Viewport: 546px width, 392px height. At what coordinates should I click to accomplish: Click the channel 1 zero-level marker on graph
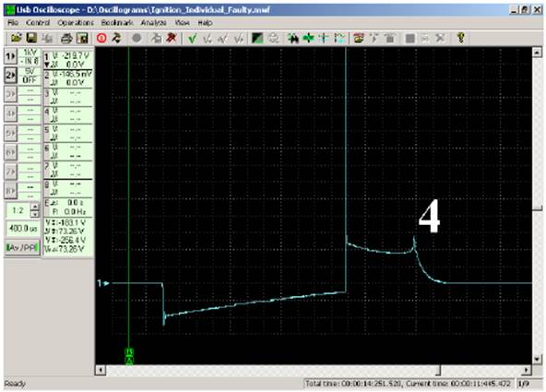[x=102, y=283]
